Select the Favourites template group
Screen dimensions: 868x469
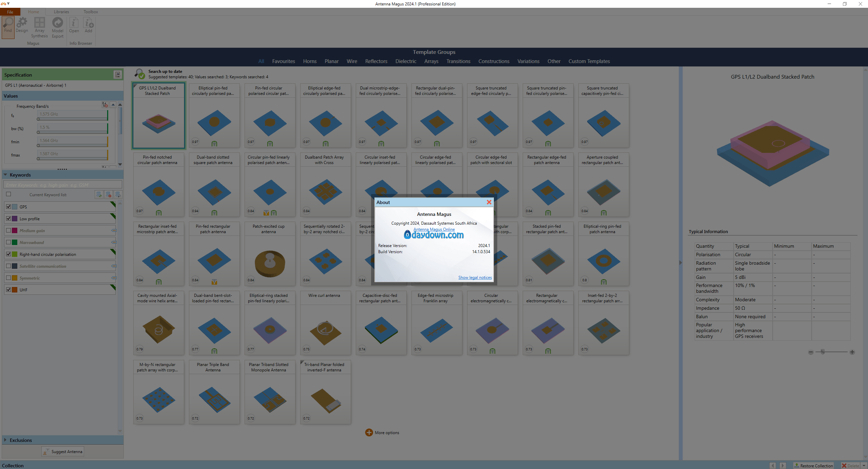[x=284, y=61]
